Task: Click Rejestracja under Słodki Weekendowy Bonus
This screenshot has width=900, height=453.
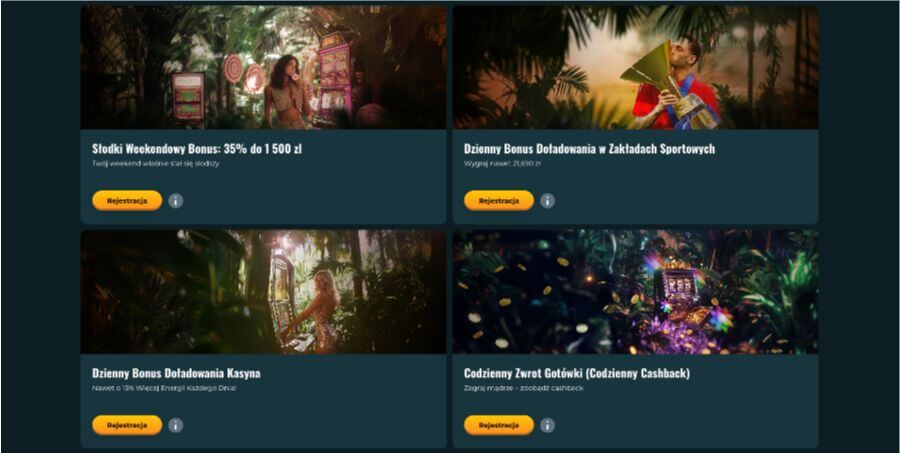Action: click(127, 201)
